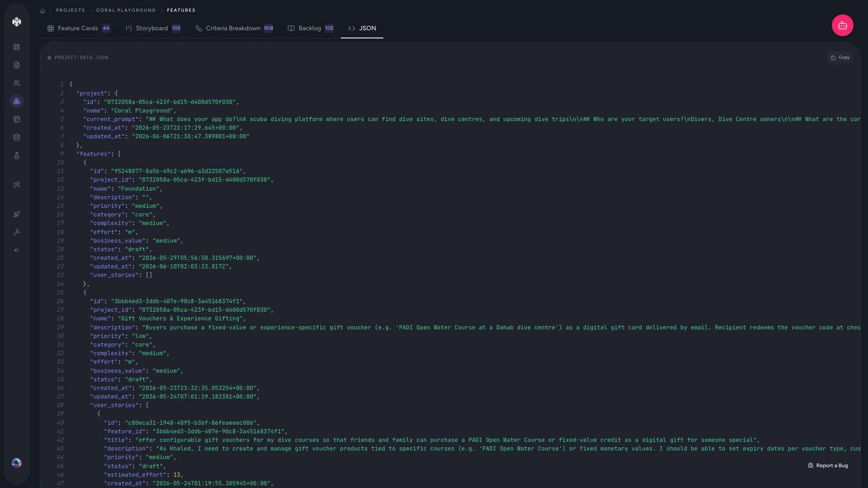The height and width of the screenshot is (488, 868).
Task: Open the users icon in the sidebar
Action: (17, 83)
